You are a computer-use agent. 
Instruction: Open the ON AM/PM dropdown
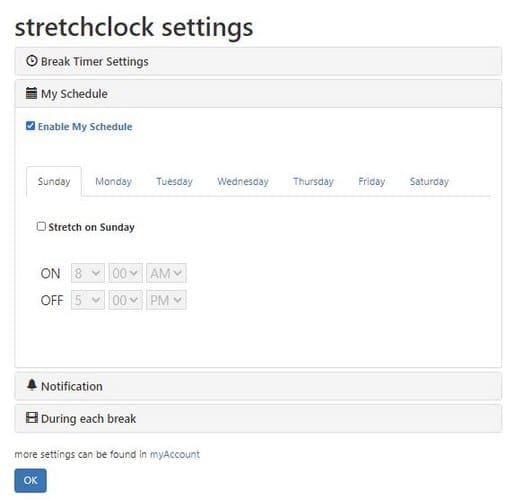click(166, 273)
